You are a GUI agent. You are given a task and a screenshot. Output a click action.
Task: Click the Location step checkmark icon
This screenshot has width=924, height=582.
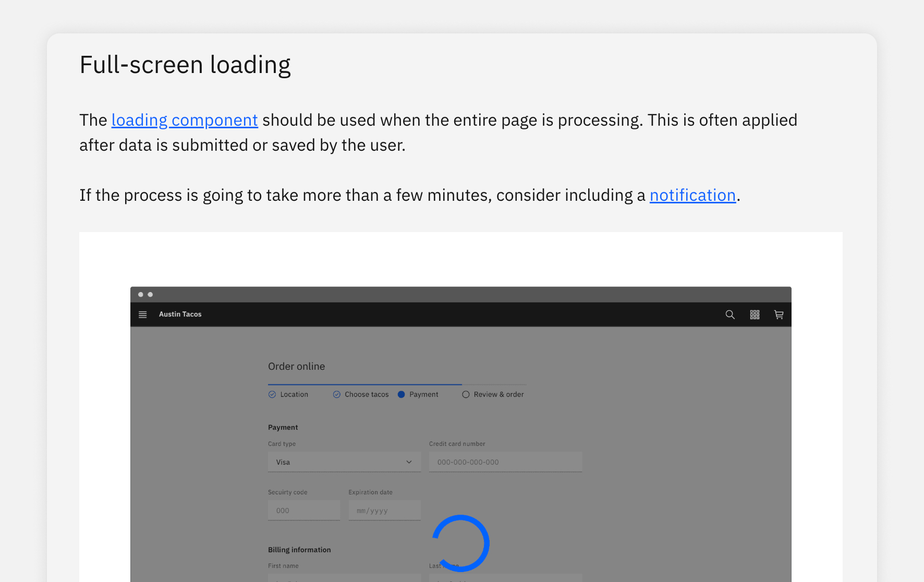[272, 394]
